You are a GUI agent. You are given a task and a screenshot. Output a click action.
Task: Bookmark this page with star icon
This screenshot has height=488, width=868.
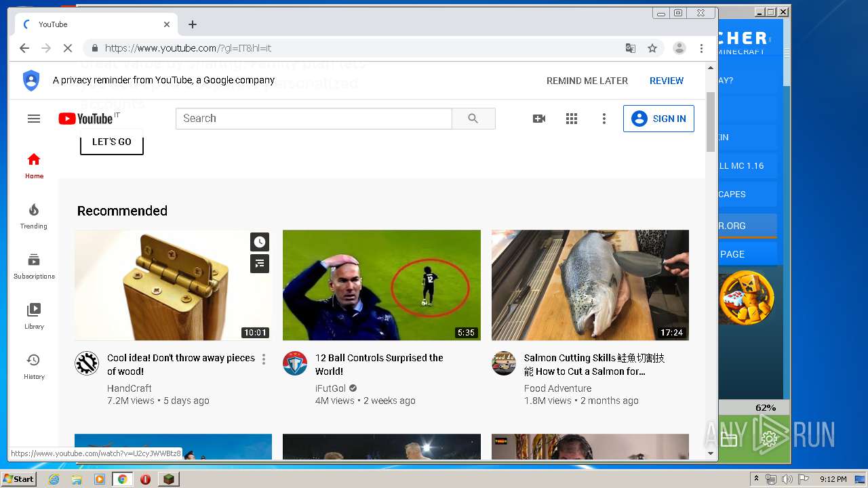pos(652,48)
